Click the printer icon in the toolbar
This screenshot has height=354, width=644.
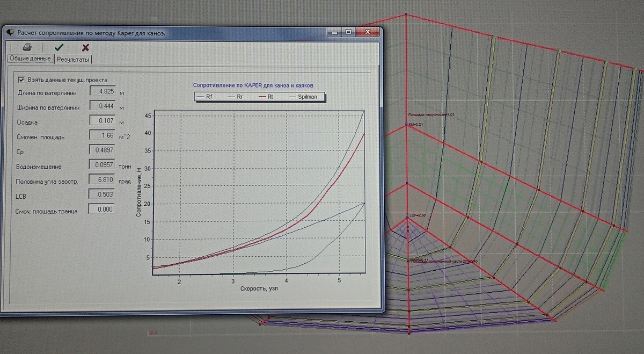tap(27, 47)
